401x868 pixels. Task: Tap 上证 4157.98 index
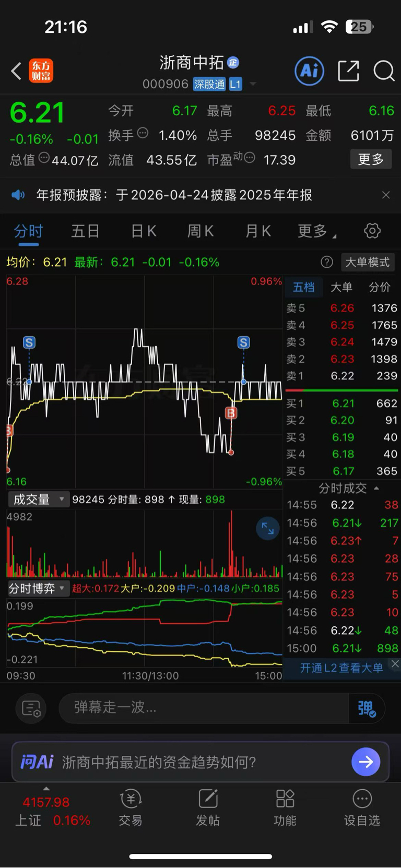[52, 811]
